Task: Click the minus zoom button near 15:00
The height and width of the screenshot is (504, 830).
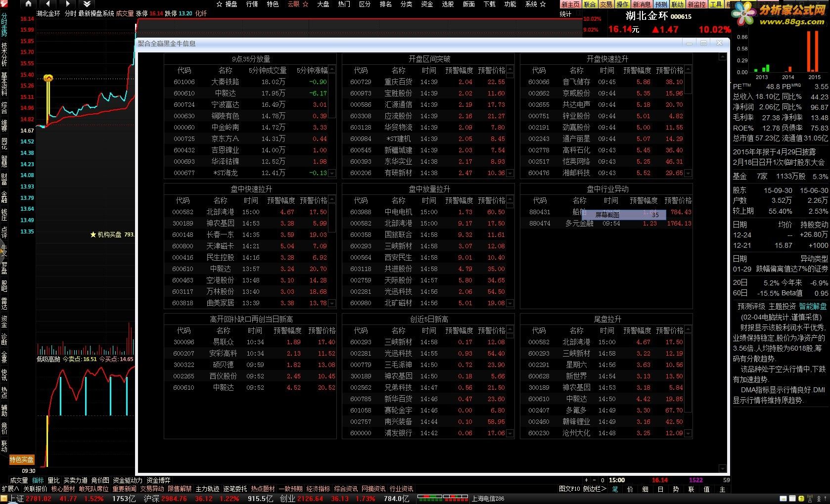Action: pyautogui.click(x=594, y=480)
